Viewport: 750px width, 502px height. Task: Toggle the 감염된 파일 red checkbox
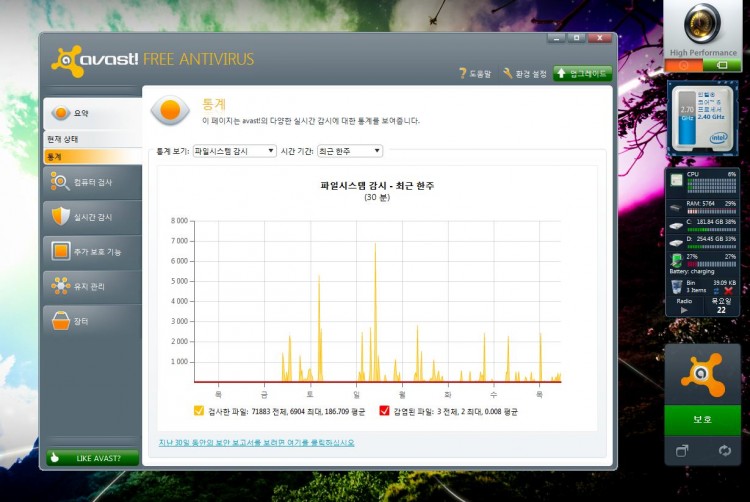coord(384,411)
